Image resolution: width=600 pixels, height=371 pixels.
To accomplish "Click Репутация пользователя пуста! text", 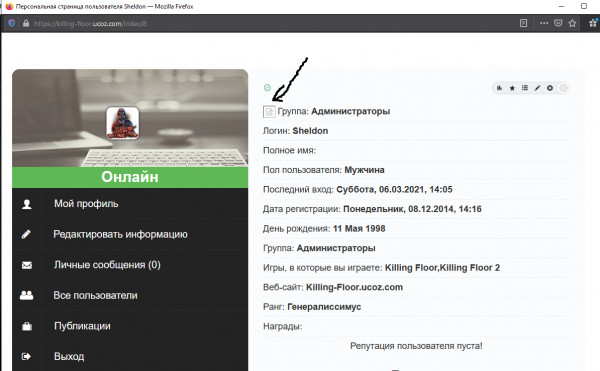I will (416, 346).
